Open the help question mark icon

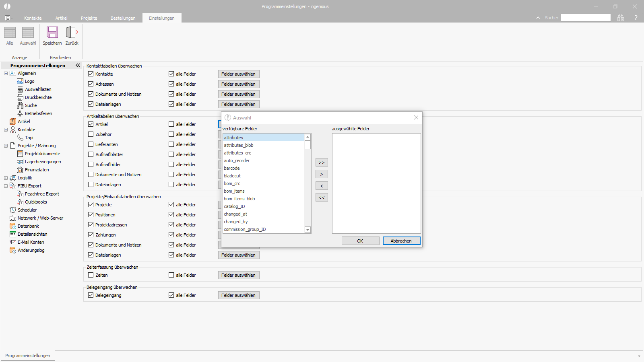click(636, 18)
